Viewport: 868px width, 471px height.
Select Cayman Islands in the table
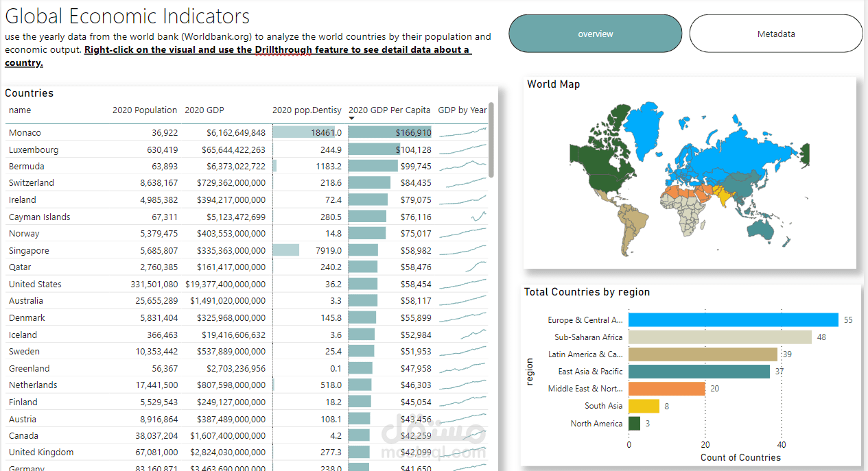[x=40, y=217]
